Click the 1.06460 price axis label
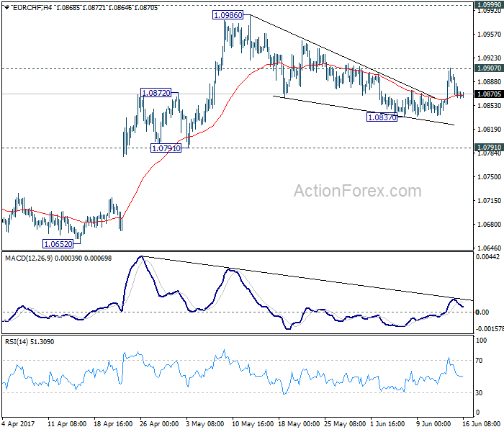This screenshot has width=504, height=432. coord(489,248)
